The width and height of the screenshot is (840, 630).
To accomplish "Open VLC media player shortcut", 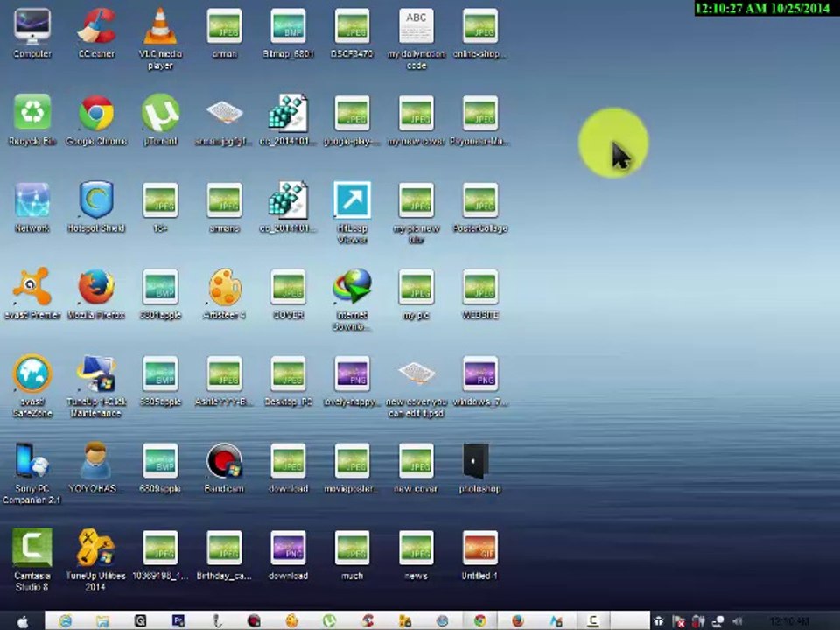I will pyautogui.click(x=160, y=38).
